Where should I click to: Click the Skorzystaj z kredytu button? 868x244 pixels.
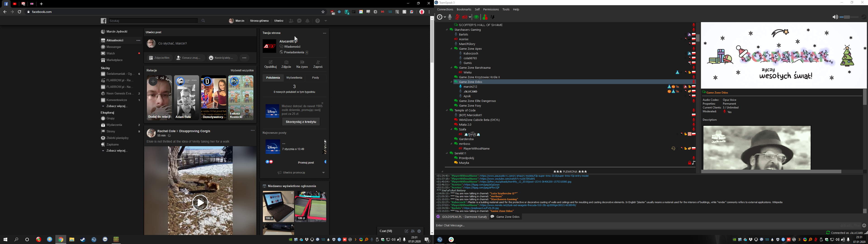[301, 122]
